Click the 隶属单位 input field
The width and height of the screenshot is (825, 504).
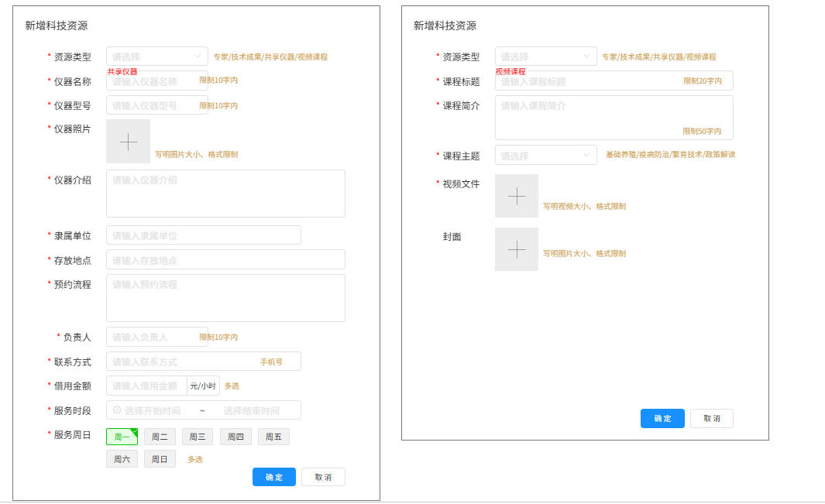point(204,235)
